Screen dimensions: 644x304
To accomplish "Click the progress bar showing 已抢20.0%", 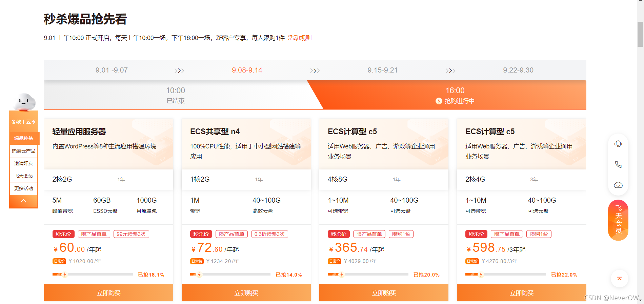I will tap(368, 275).
